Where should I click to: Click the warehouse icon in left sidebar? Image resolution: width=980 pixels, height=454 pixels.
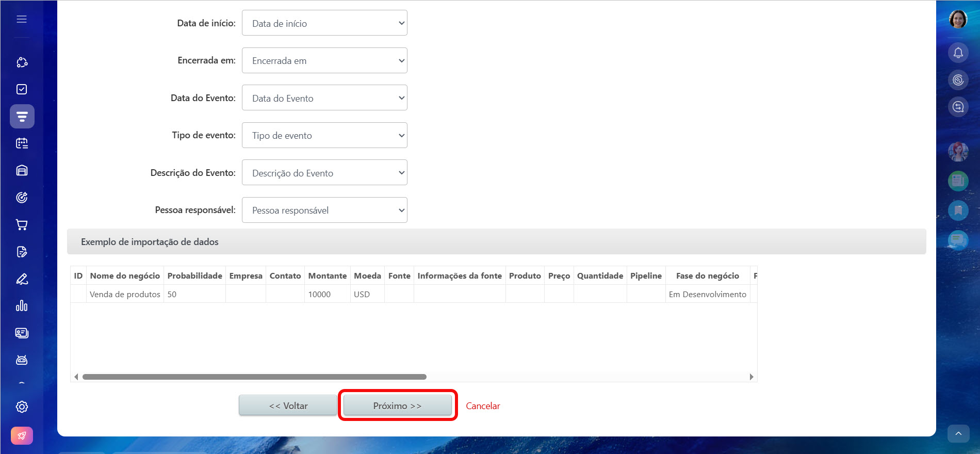(22, 170)
